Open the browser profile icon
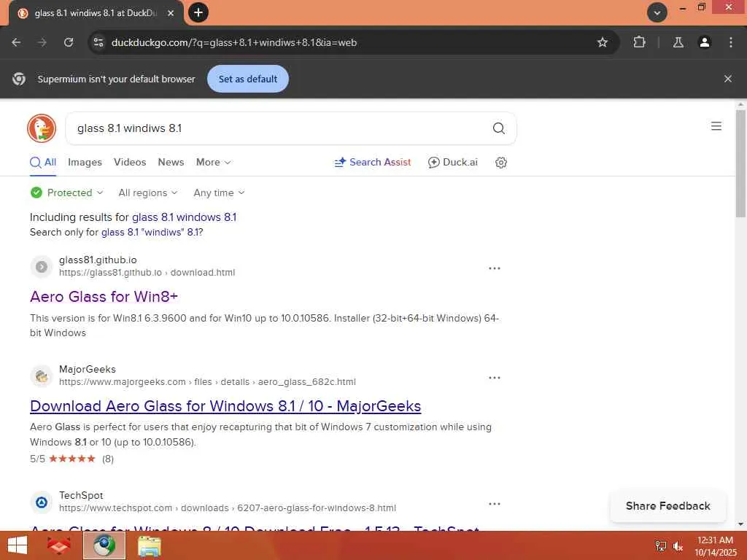The height and width of the screenshot is (560, 747). tap(705, 42)
